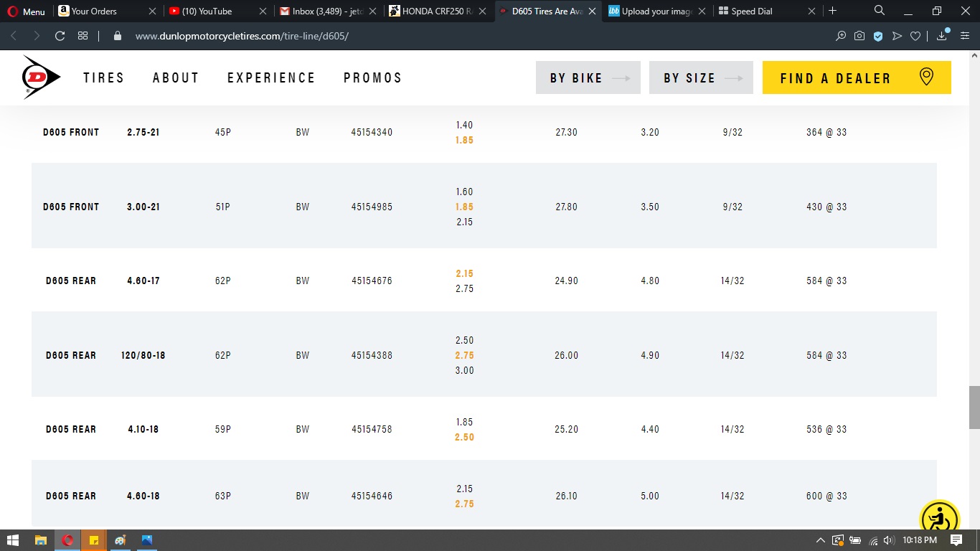Click the FIND A DEALER button
980x551 pixels.
pyautogui.click(x=857, y=77)
